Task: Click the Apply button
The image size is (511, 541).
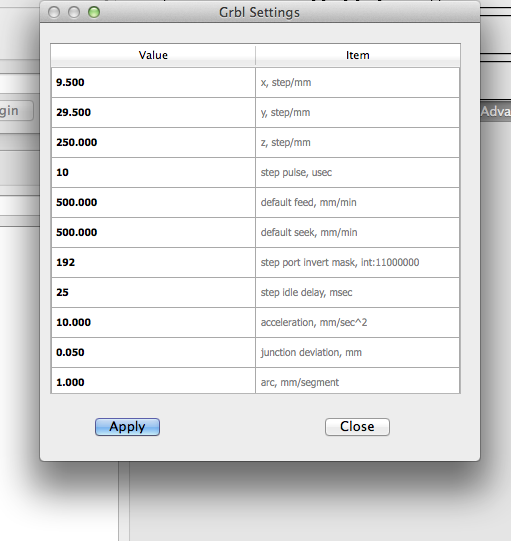Action: click(127, 427)
